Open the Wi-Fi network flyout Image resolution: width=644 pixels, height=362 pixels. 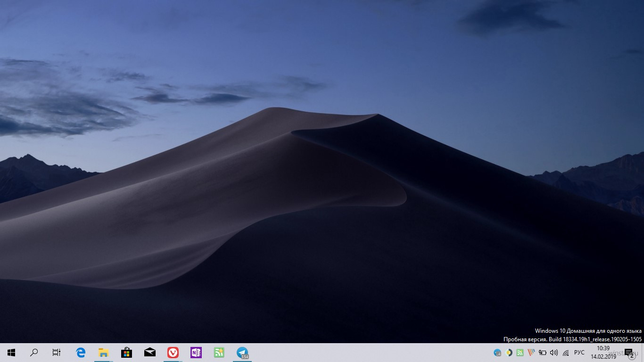pyautogui.click(x=566, y=353)
